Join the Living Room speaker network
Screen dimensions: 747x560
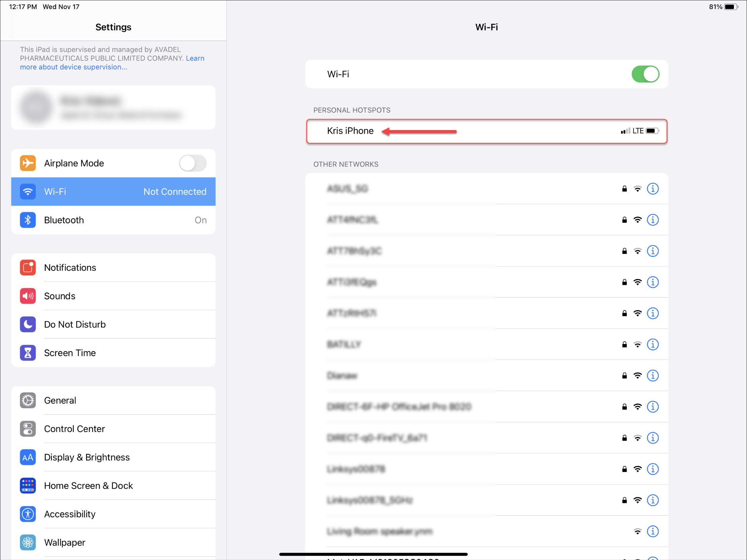486,531
